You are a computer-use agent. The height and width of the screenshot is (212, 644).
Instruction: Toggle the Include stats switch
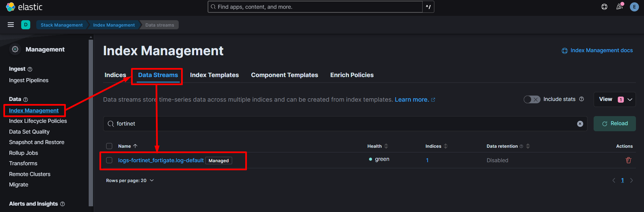coord(532,99)
